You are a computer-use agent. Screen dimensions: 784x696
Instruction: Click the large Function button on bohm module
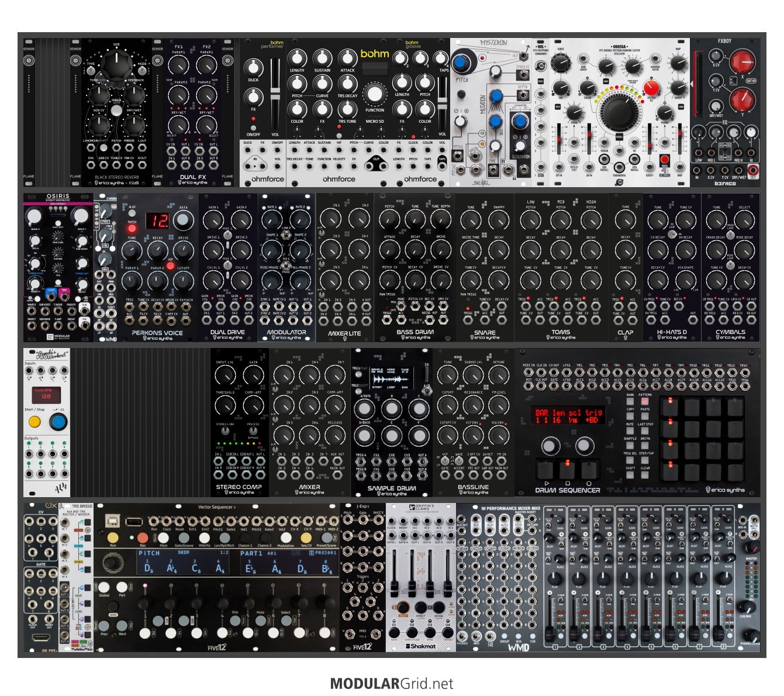374,94
